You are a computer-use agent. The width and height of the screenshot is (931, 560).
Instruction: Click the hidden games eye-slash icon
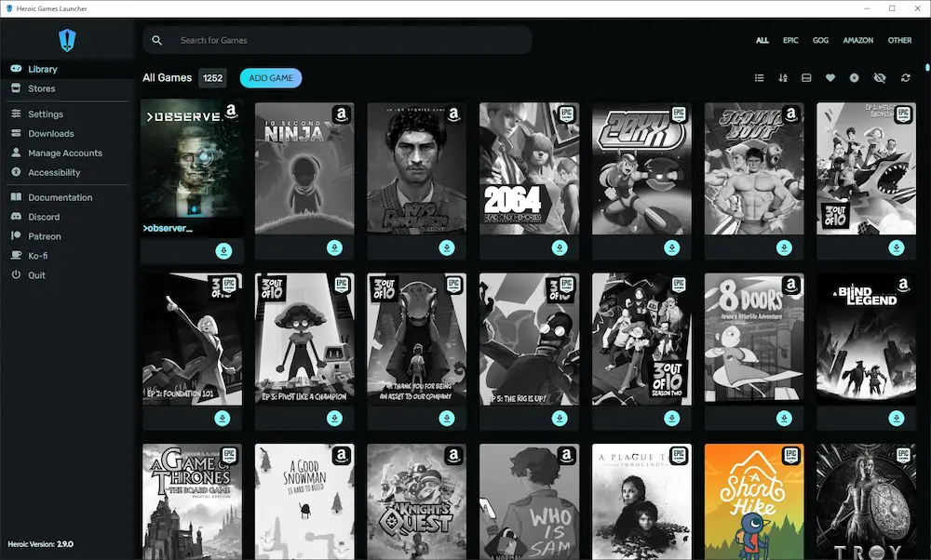coord(880,78)
